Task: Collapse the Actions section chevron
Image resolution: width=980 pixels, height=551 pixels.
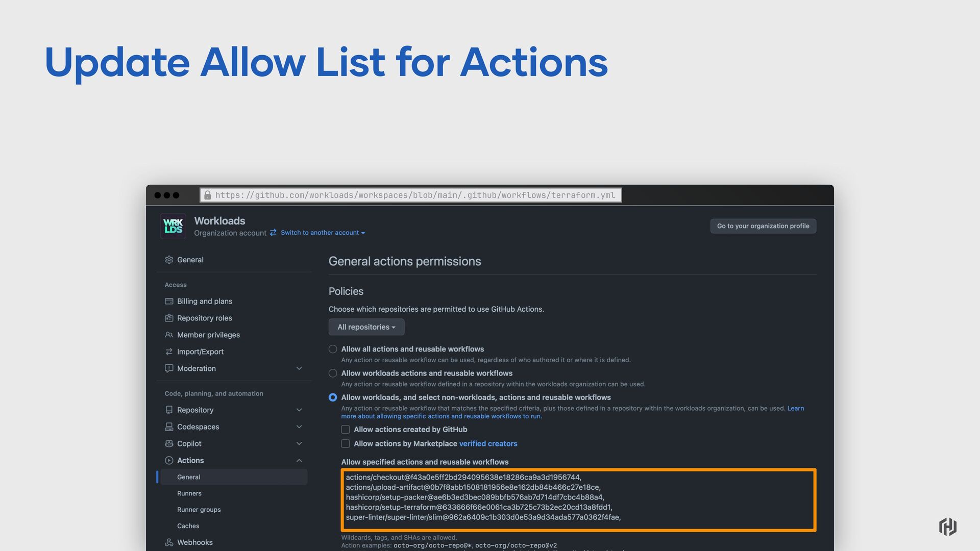Action: coord(299,461)
